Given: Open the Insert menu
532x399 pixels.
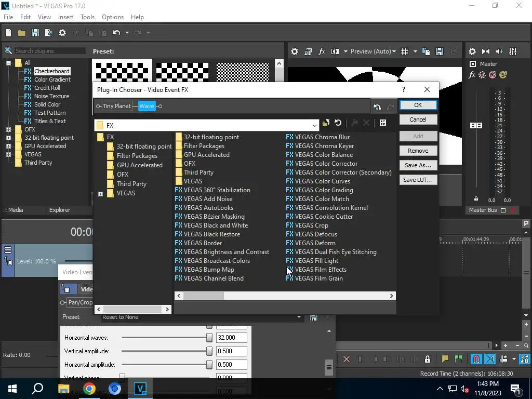Looking at the screenshot, I should [65, 17].
